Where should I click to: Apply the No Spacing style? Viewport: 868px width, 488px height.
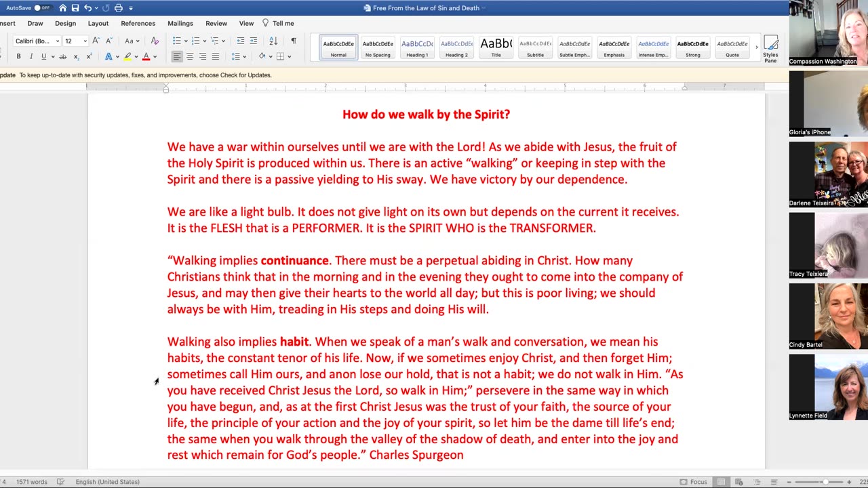coord(378,47)
